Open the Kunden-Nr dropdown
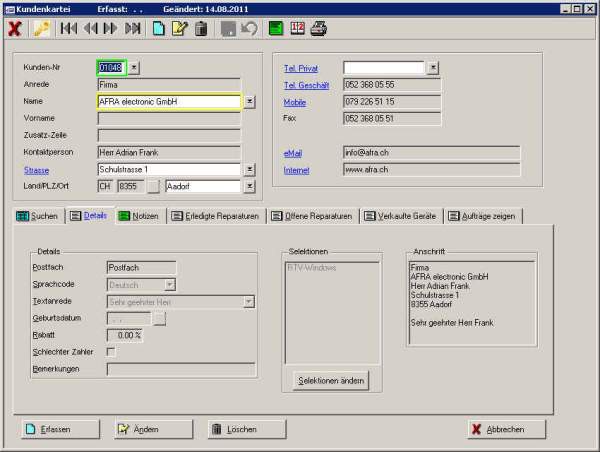The image size is (600, 452). 135,67
